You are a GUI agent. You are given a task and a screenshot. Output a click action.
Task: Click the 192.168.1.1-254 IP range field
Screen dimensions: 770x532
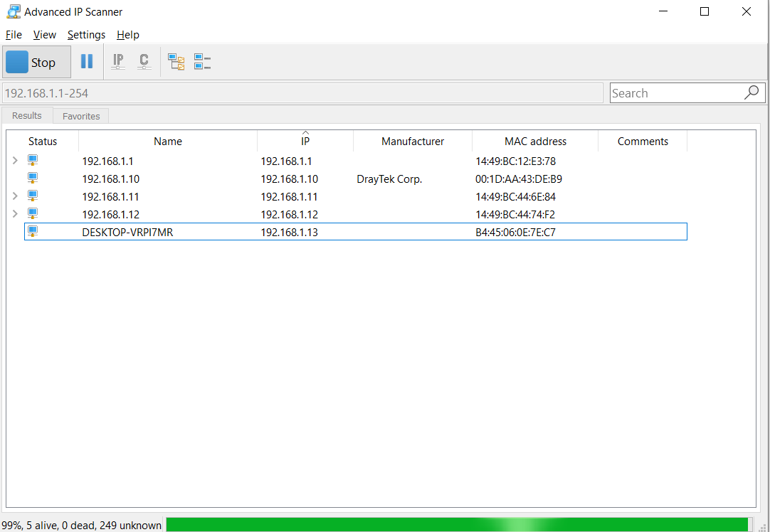tap(302, 92)
